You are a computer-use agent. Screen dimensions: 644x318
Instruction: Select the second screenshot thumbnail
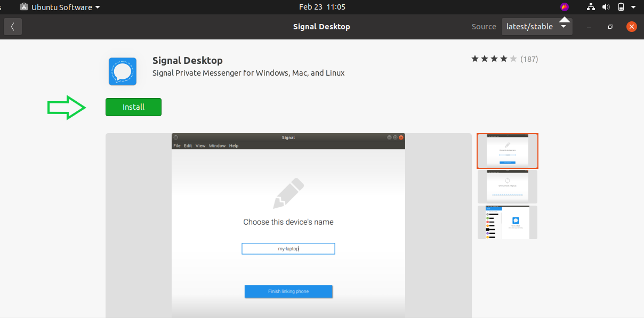508,186
